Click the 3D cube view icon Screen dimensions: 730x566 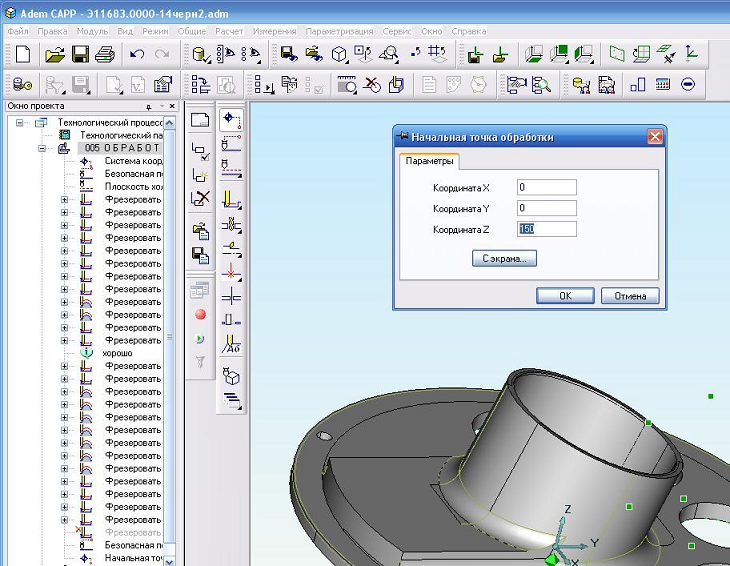[339, 54]
